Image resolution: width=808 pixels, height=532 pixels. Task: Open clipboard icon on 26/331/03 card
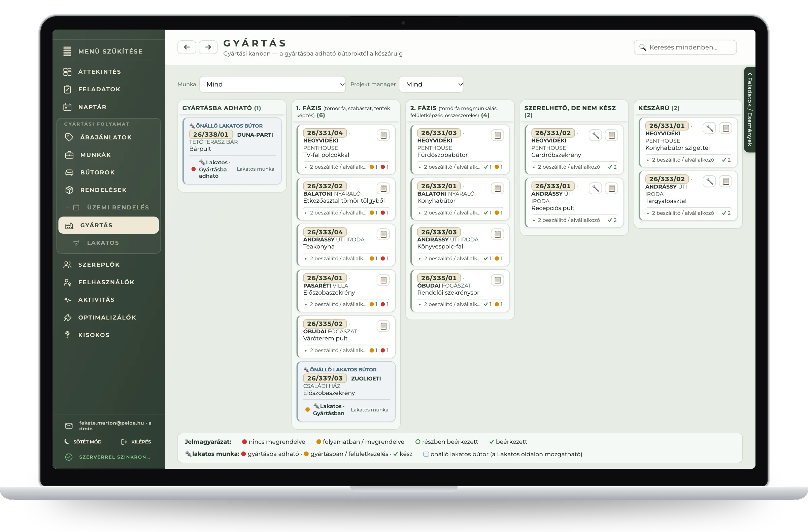497,135
